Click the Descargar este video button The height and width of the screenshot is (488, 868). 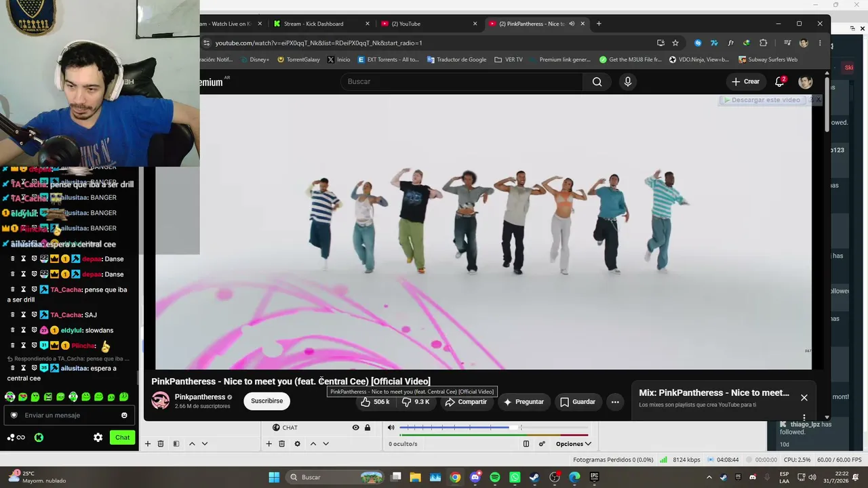pyautogui.click(x=762, y=100)
